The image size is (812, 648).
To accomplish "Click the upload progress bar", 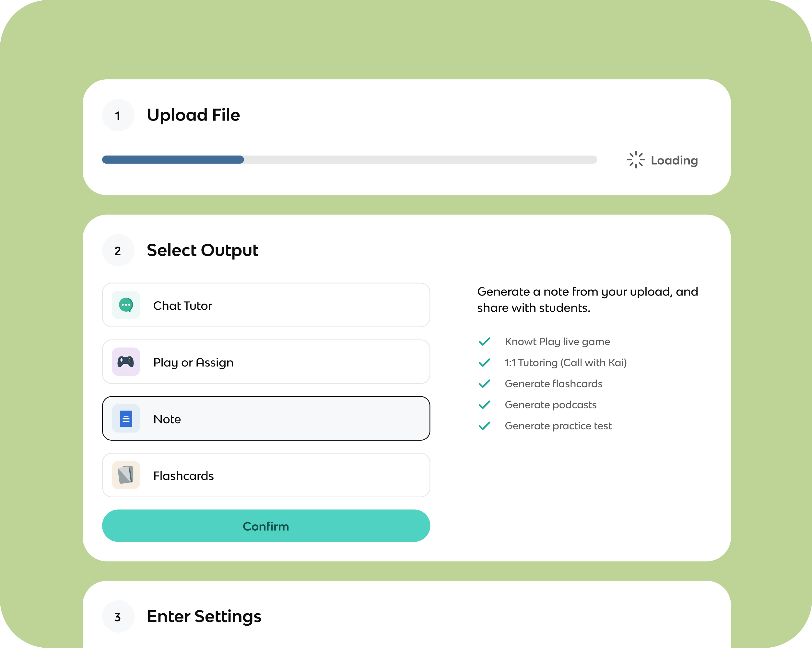I will (x=349, y=160).
